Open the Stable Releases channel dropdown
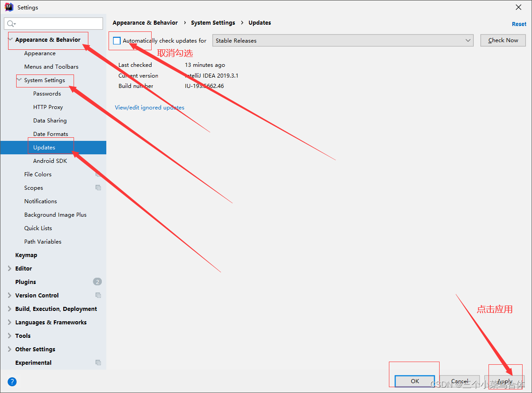Image resolution: width=532 pixels, height=393 pixels. (x=343, y=40)
